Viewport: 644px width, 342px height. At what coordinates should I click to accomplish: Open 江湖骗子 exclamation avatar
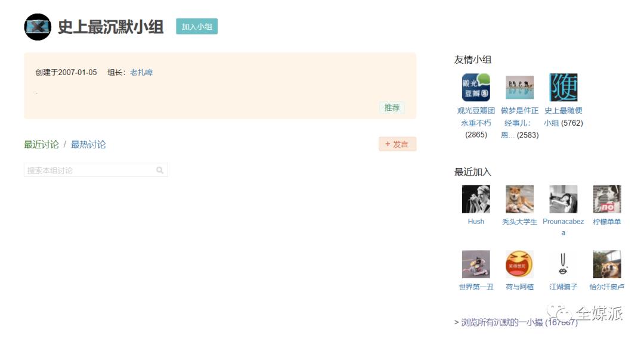pos(563,265)
